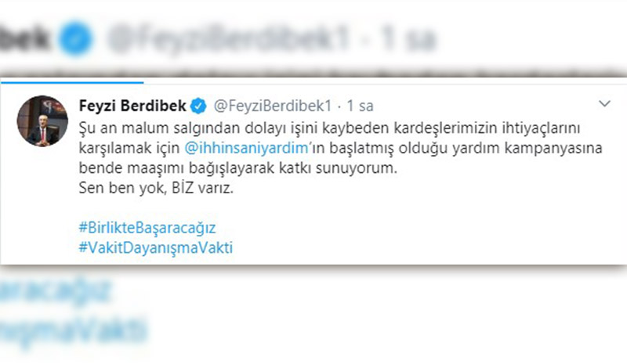
Task: Click the words "yardım kampanyasına" in the tweet
Action: coord(527,148)
